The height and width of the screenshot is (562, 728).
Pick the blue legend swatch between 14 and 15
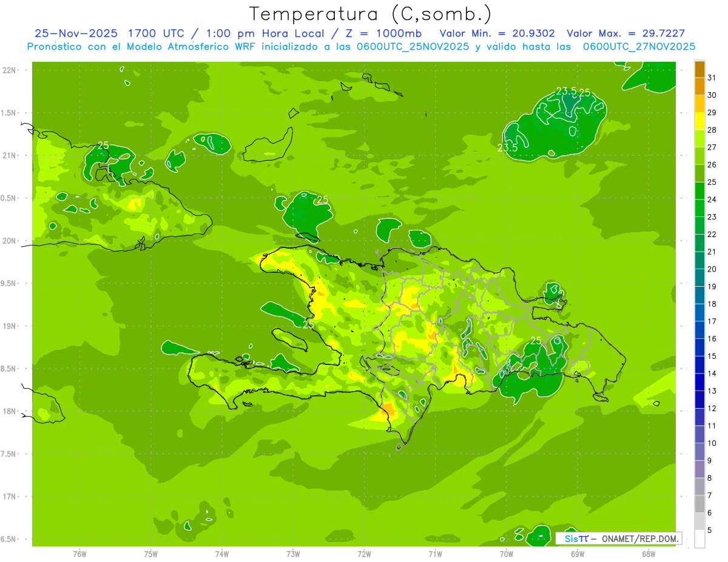[699, 365]
